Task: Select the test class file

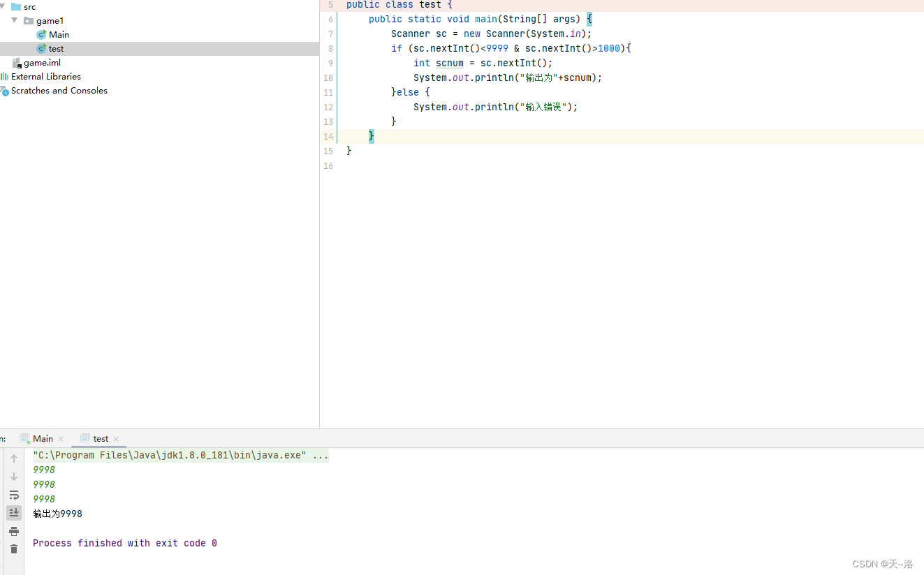Action: [56, 49]
